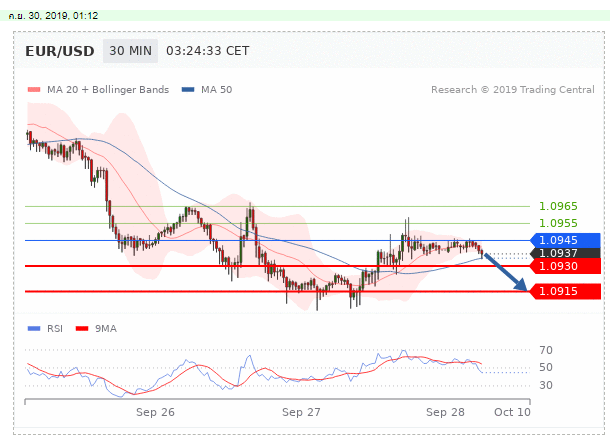This screenshot has height=443, width=610.
Task: Click the 03:24:33 CET timestamp
Action: [x=207, y=51]
